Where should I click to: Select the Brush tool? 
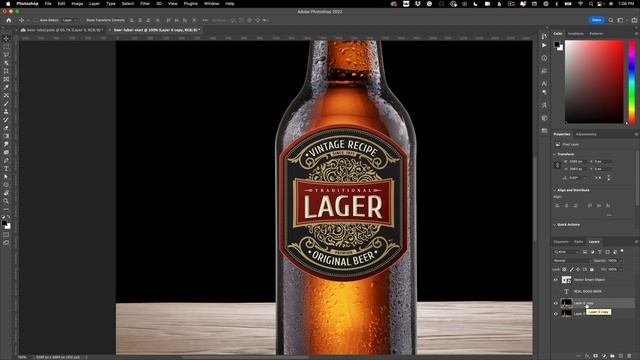[6, 103]
